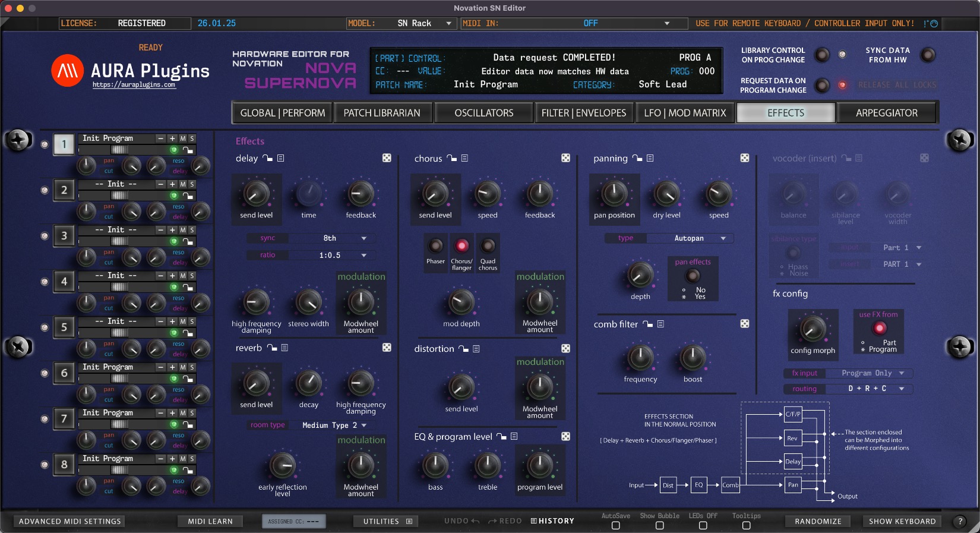This screenshot has width=980, height=533.
Task: Open the help question mark button
Action: point(959,521)
